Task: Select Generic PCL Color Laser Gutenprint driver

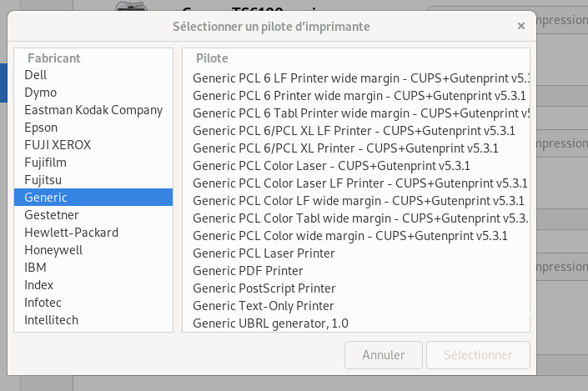Action: point(356,166)
